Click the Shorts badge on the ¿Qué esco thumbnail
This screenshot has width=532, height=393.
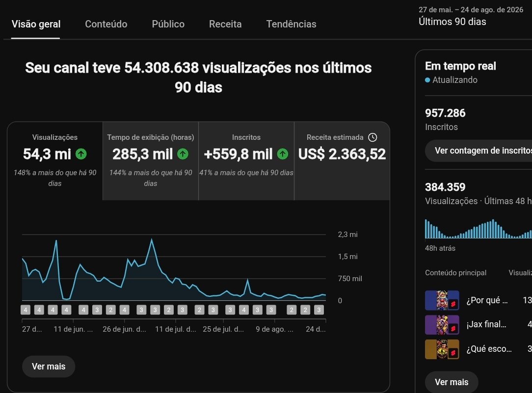click(453, 353)
